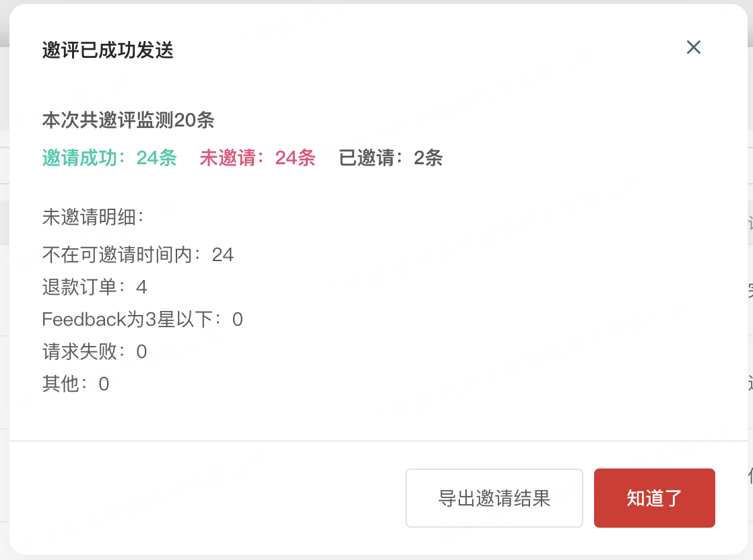Click the zero after Feedback为3星以下
Screen dimensions: 753x560
point(237,320)
